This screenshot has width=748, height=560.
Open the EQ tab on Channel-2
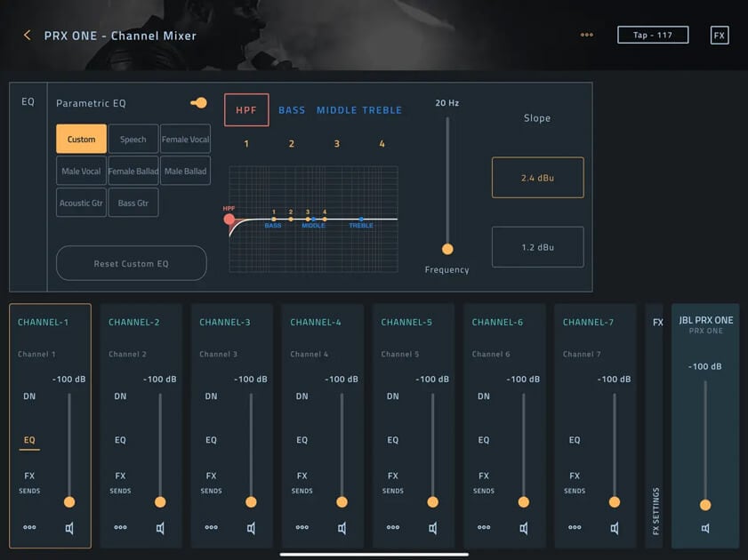120,440
